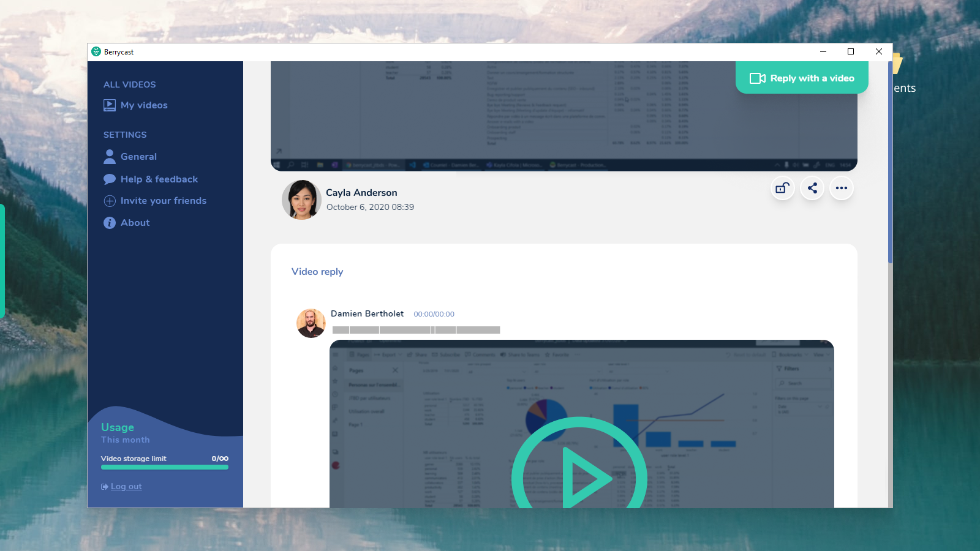Open General settings person icon
980x551 pixels.
coord(110,157)
